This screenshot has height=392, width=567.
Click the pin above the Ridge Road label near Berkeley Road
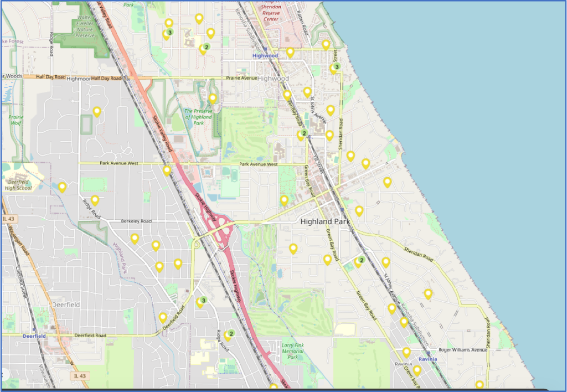coord(95,200)
